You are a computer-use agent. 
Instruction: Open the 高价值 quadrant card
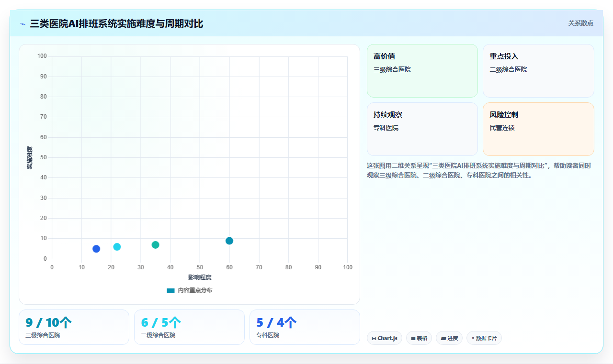pos(422,71)
